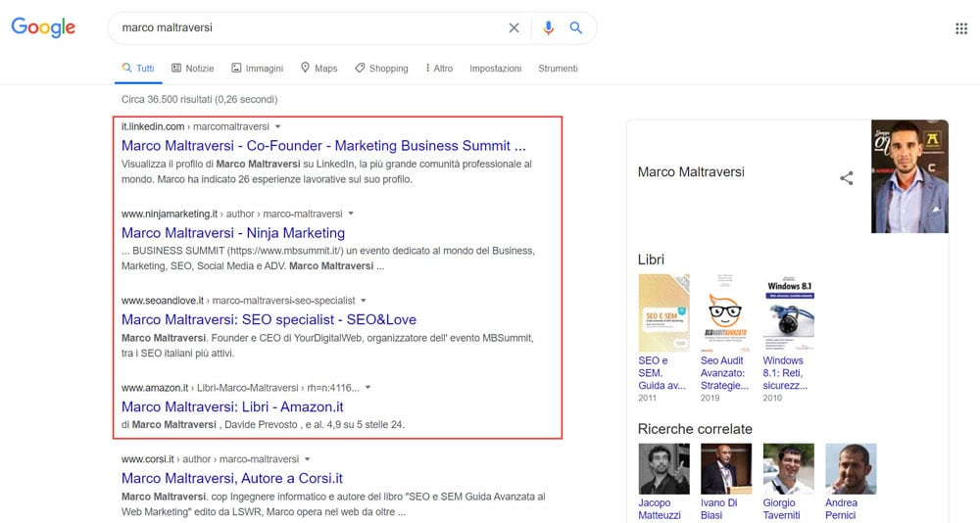Open the Seo Audit Avanzato book cover
The height and width of the screenshot is (523, 980).
(x=725, y=313)
